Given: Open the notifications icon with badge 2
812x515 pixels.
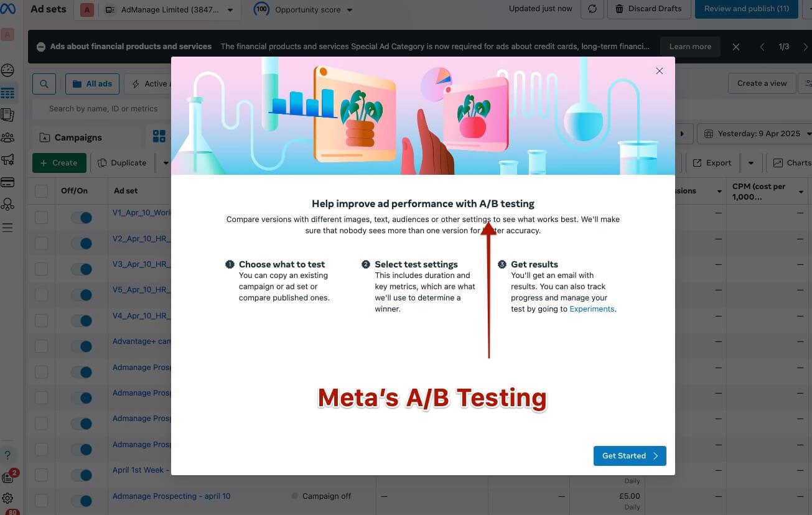Looking at the screenshot, I should pyautogui.click(x=8, y=477).
